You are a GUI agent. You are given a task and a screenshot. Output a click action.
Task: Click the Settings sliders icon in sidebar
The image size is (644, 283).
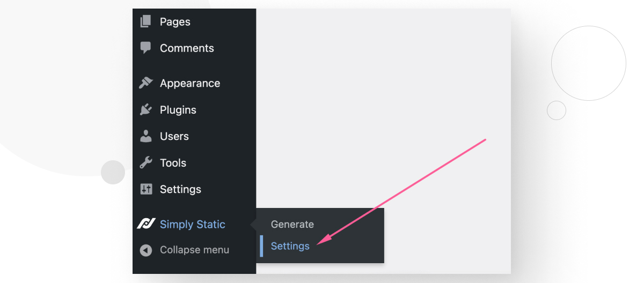point(145,189)
